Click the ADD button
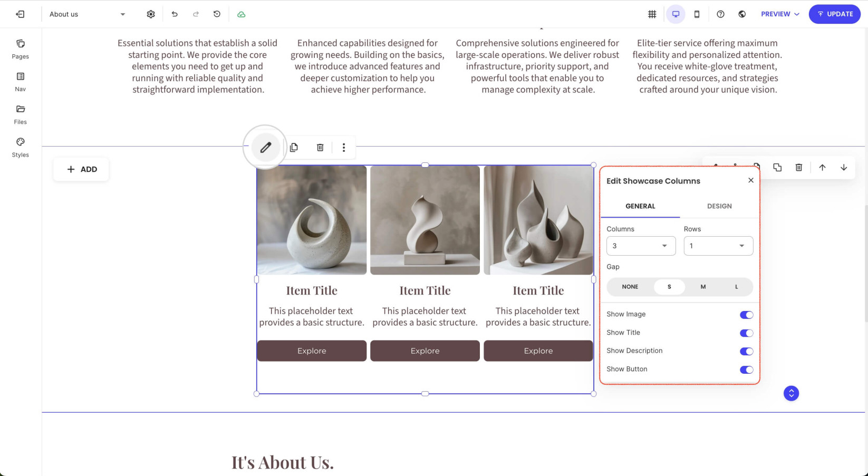This screenshot has height=476, width=868. click(81, 169)
